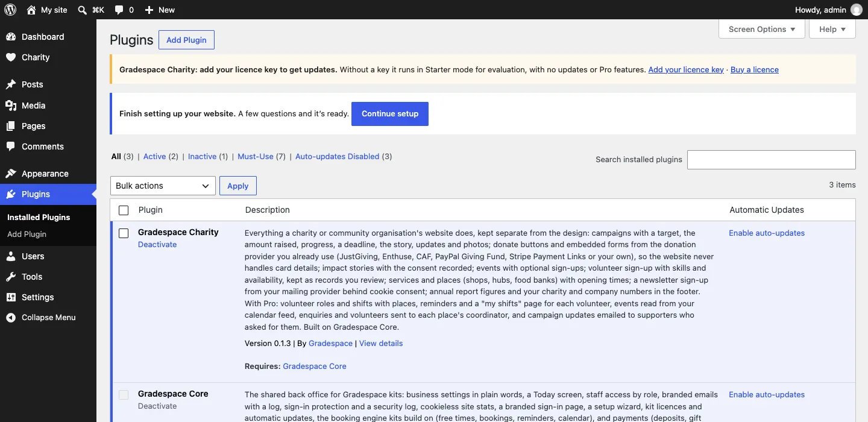
Task: Enable auto-updates for Gradespace Charity
Action: [767, 233]
